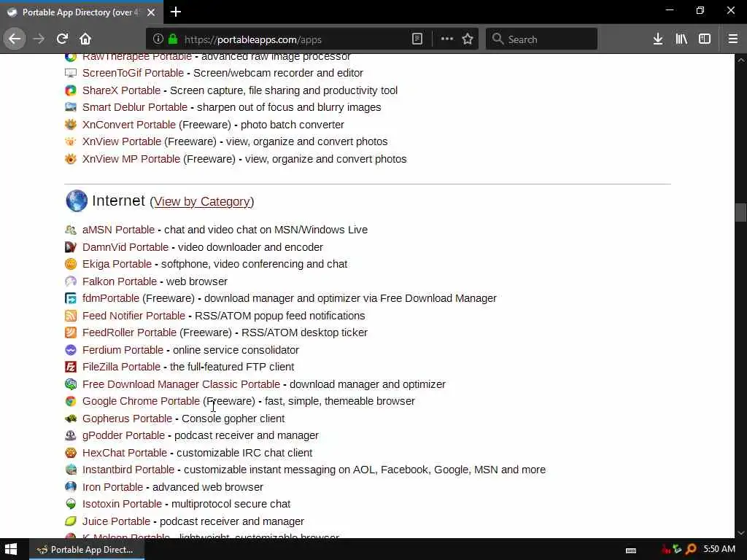Click the Feed Notifier orange RSS icon
The image size is (747, 560).
(x=71, y=315)
